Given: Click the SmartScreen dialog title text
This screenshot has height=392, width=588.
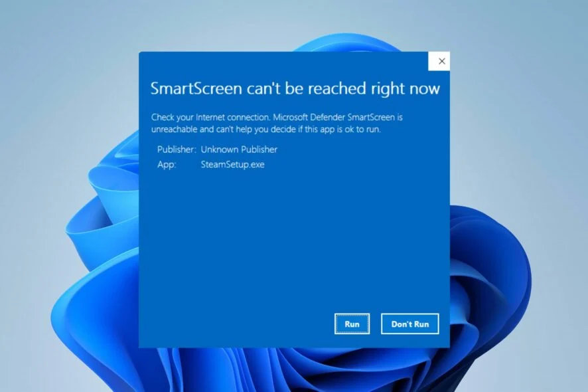Looking at the screenshot, I should (x=295, y=88).
